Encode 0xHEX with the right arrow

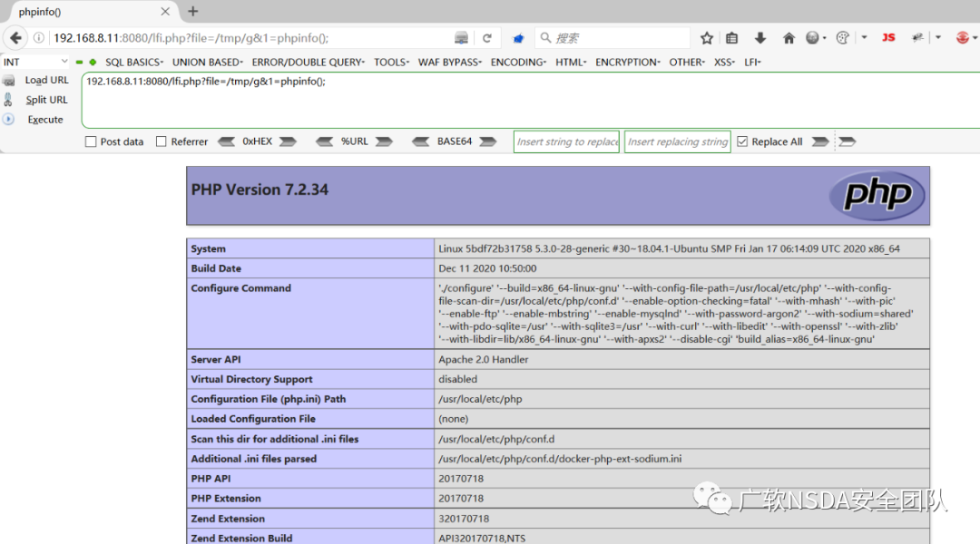288,141
